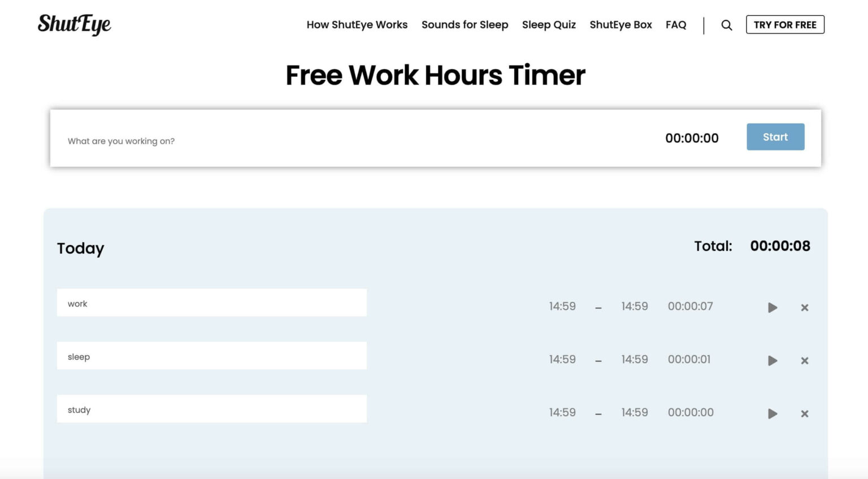Resume the "study" timer with its play icon
Image resolution: width=868 pixels, height=479 pixels.
point(772,413)
